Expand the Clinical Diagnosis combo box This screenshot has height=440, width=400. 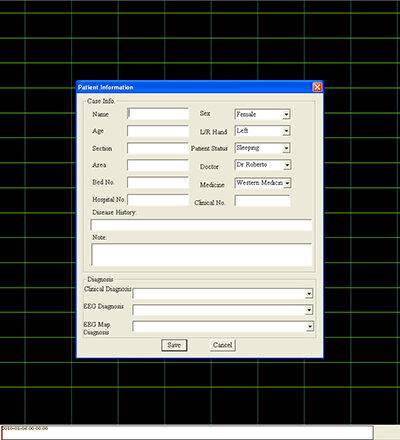tap(309, 294)
